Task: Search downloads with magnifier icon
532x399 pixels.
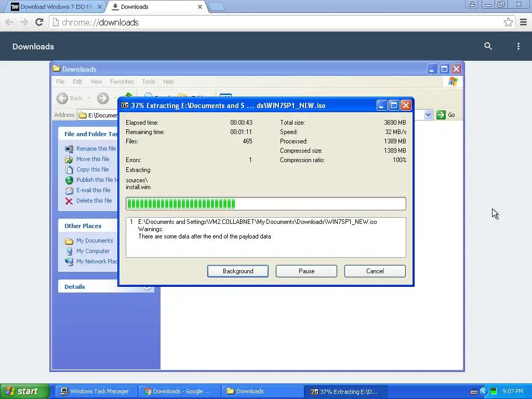Action: 488,46
